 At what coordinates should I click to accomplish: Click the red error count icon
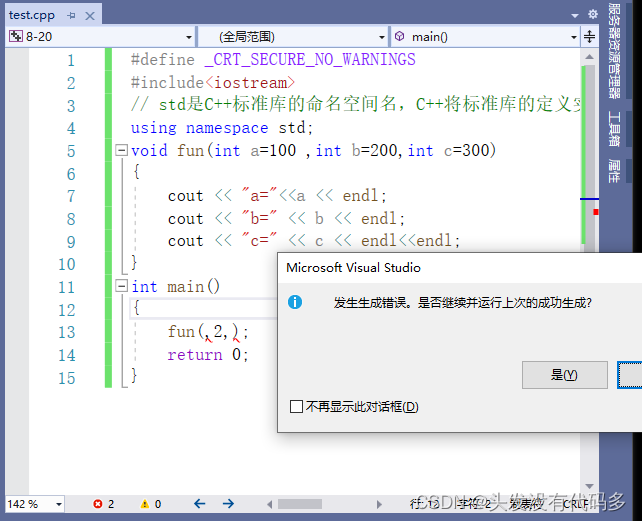coord(97,504)
